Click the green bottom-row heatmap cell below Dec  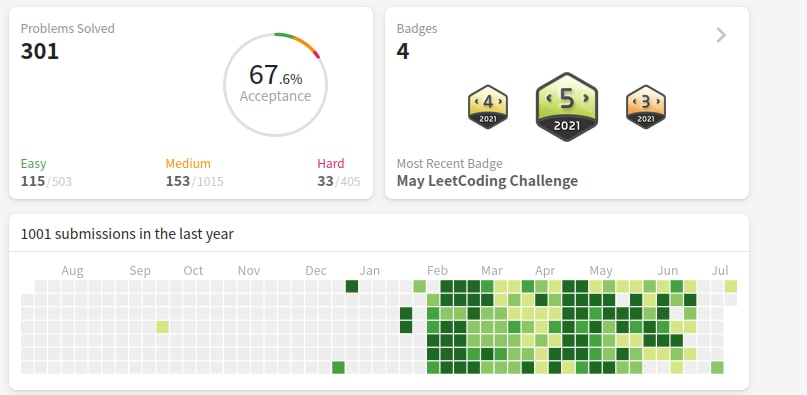(x=338, y=367)
